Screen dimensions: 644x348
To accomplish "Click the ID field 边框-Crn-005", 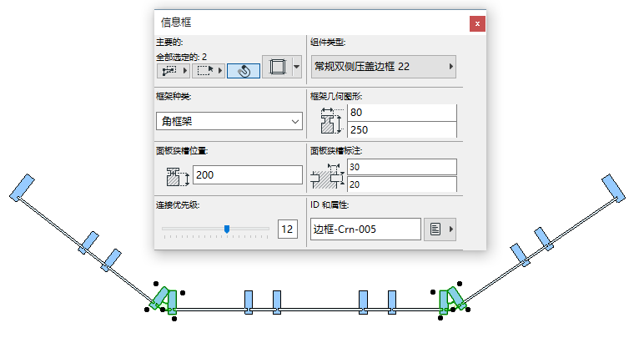I will click(x=365, y=229).
